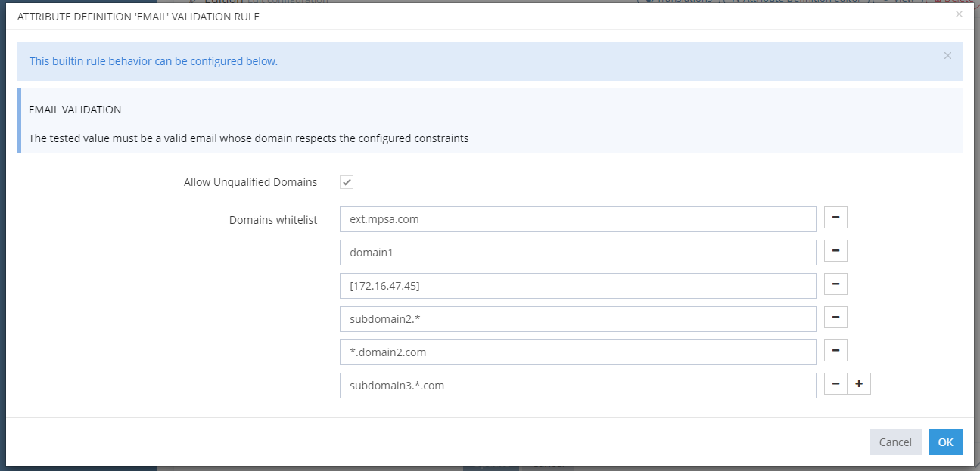Click the Allow Unqualified Domains label
980x471 pixels.
(x=250, y=182)
